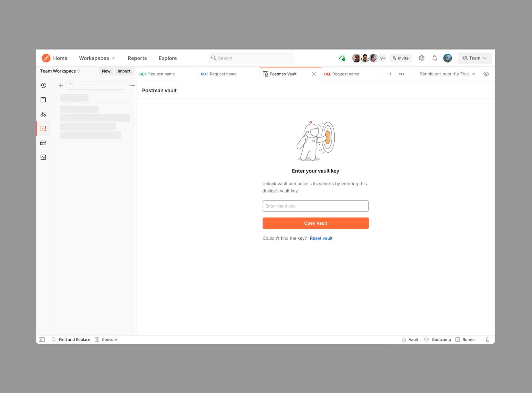The image size is (532, 393).
Task: Click the cloud sync status icon
Action: pyautogui.click(x=342, y=58)
